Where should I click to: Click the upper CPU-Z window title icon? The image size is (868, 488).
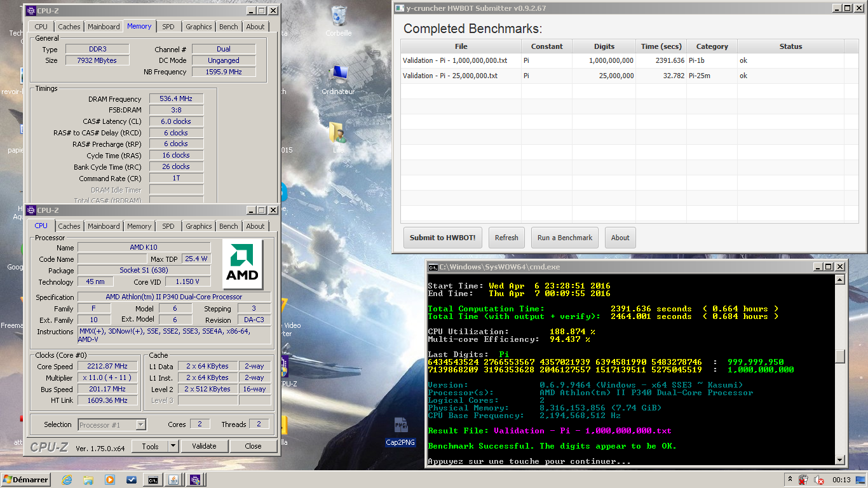31,11
